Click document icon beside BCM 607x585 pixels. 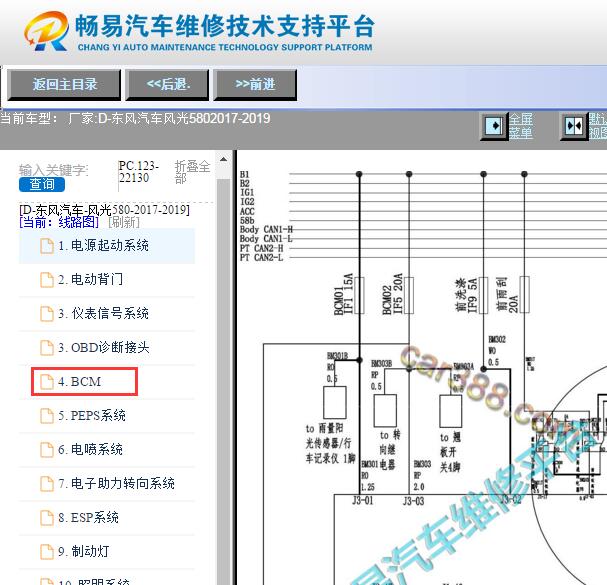tap(47, 382)
